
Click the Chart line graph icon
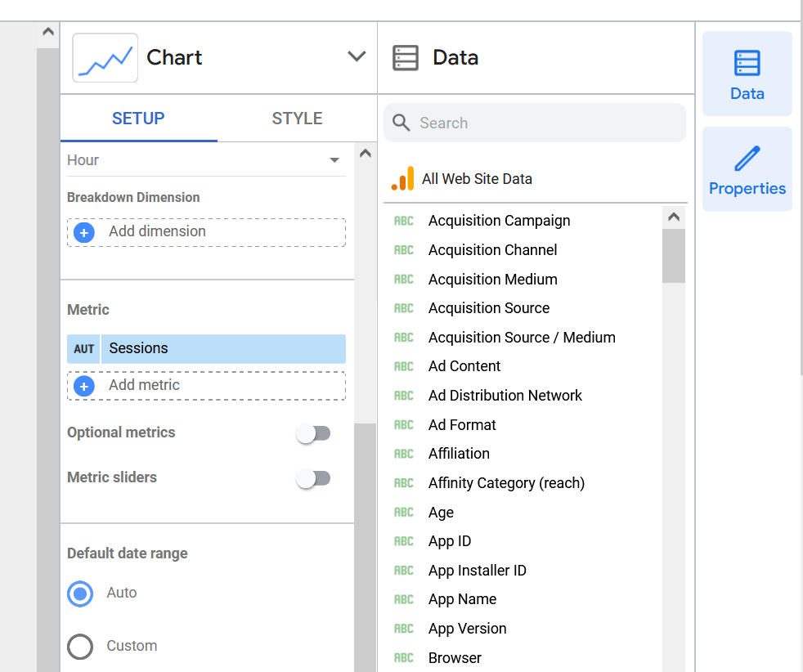(105, 56)
